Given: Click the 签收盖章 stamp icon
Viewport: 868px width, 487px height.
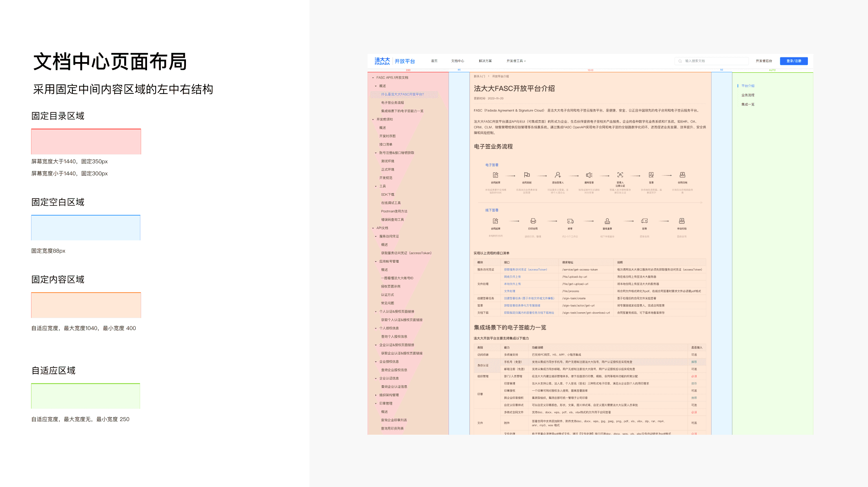Looking at the screenshot, I should [607, 221].
